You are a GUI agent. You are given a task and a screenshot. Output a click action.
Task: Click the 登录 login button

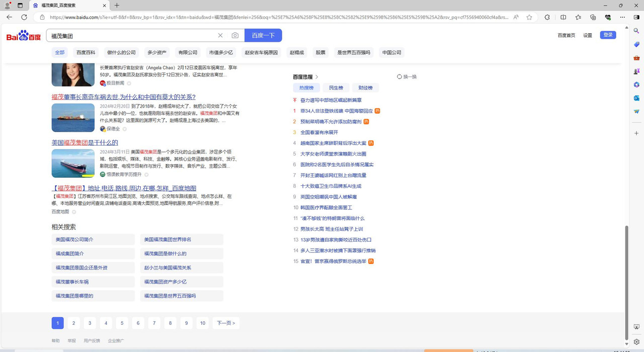(608, 35)
